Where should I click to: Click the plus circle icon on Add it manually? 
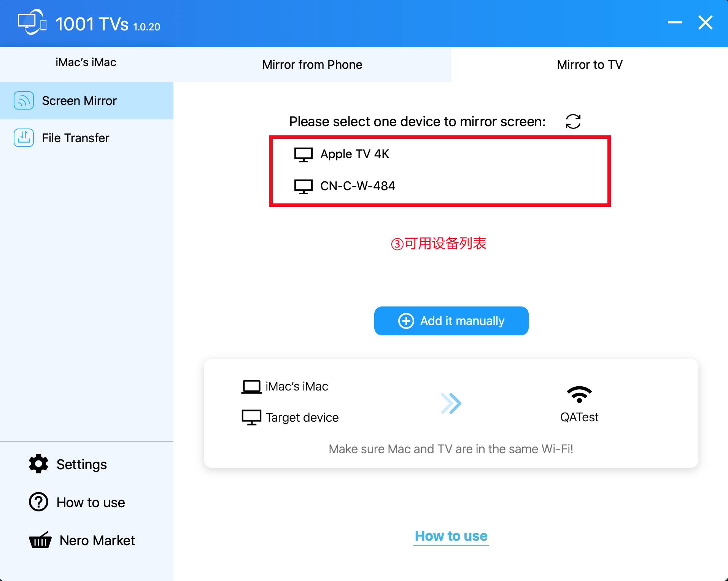click(406, 321)
